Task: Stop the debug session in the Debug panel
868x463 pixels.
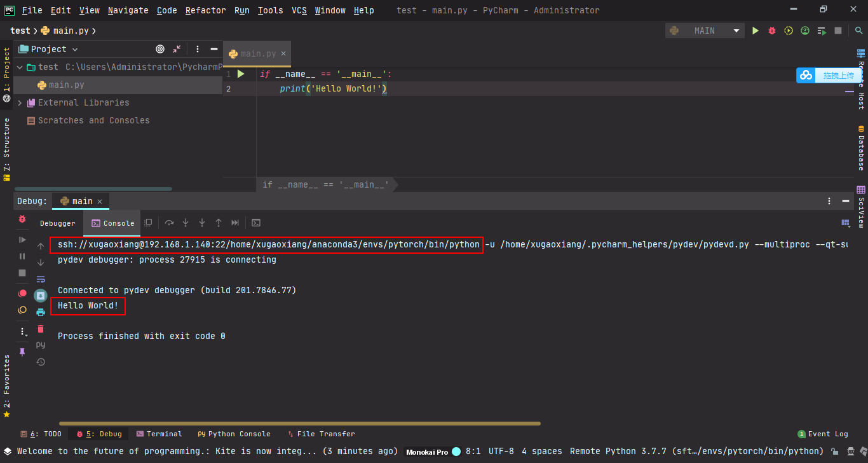Action: [22, 273]
